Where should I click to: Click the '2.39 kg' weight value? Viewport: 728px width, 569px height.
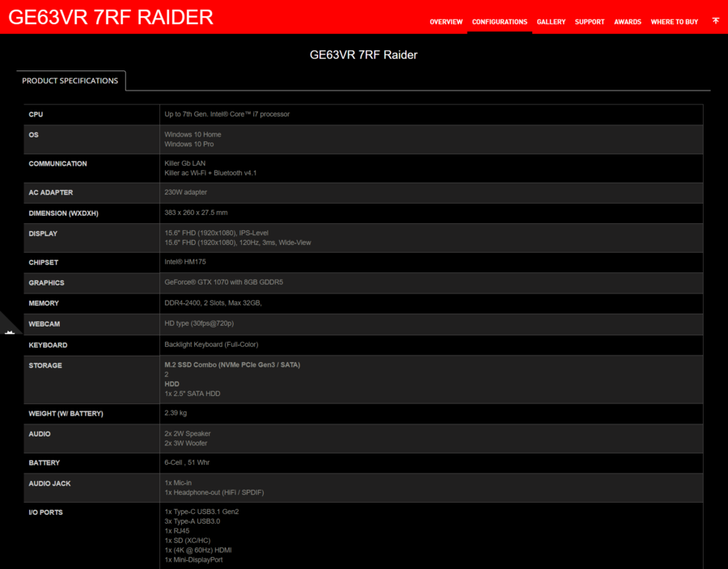click(176, 413)
